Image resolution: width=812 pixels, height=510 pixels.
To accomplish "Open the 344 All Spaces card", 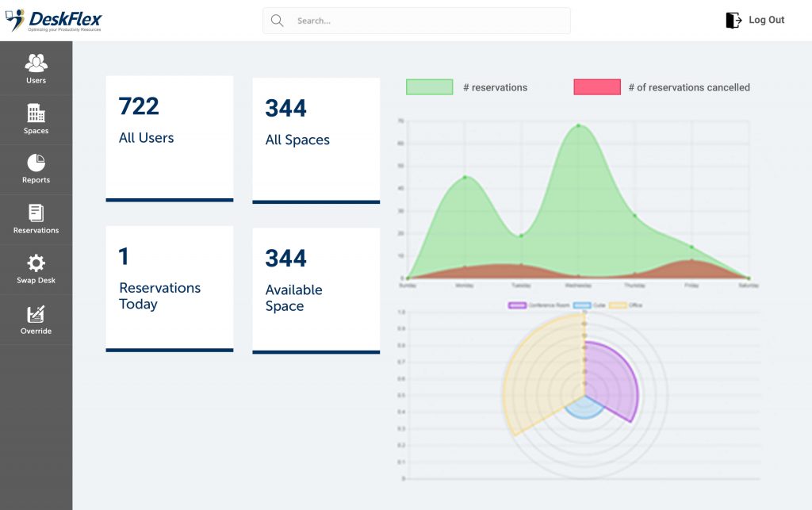I will pyautogui.click(x=316, y=140).
